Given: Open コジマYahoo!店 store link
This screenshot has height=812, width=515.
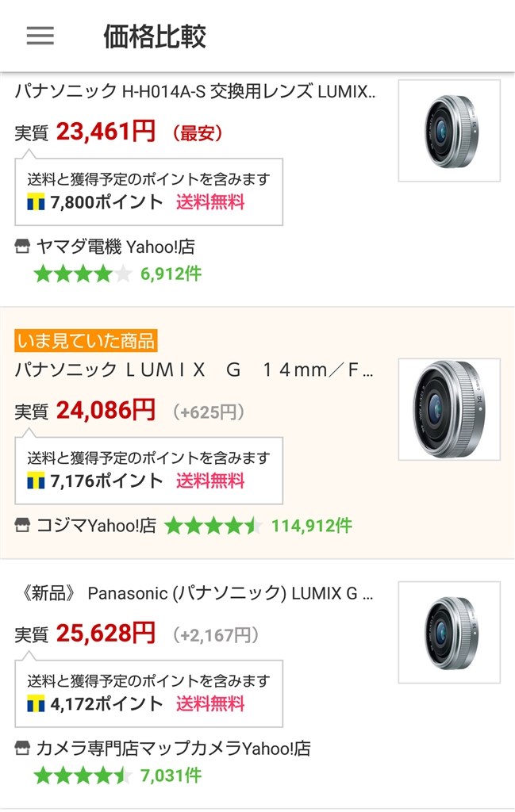Looking at the screenshot, I should [x=96, y=526].
